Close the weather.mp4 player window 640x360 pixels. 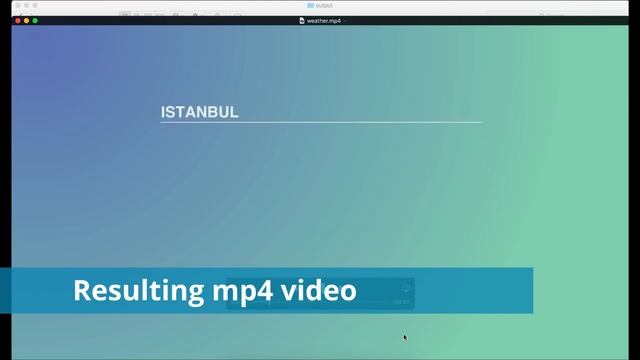click(x=18, y=21)
